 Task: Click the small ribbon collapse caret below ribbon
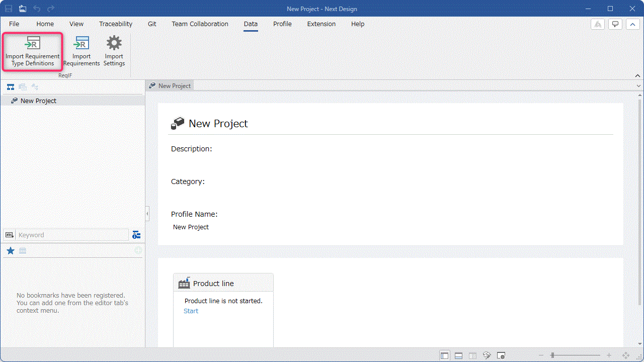(x=638, y=75)
